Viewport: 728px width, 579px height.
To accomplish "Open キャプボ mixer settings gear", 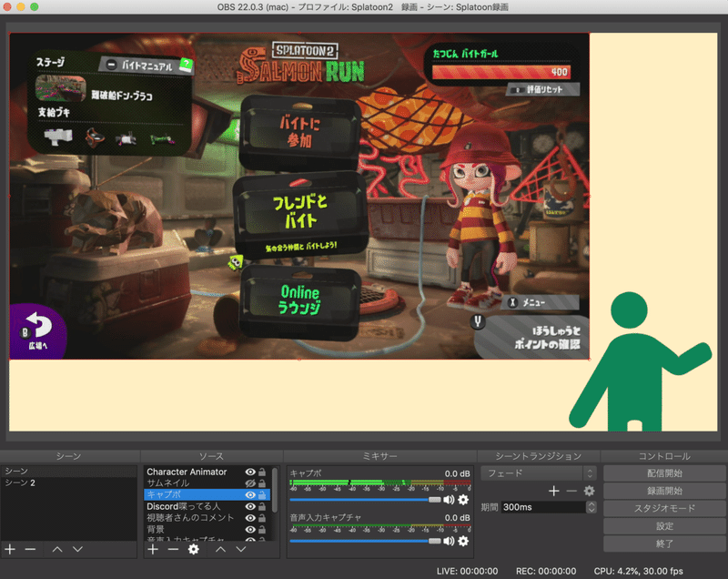I will 463,500.
